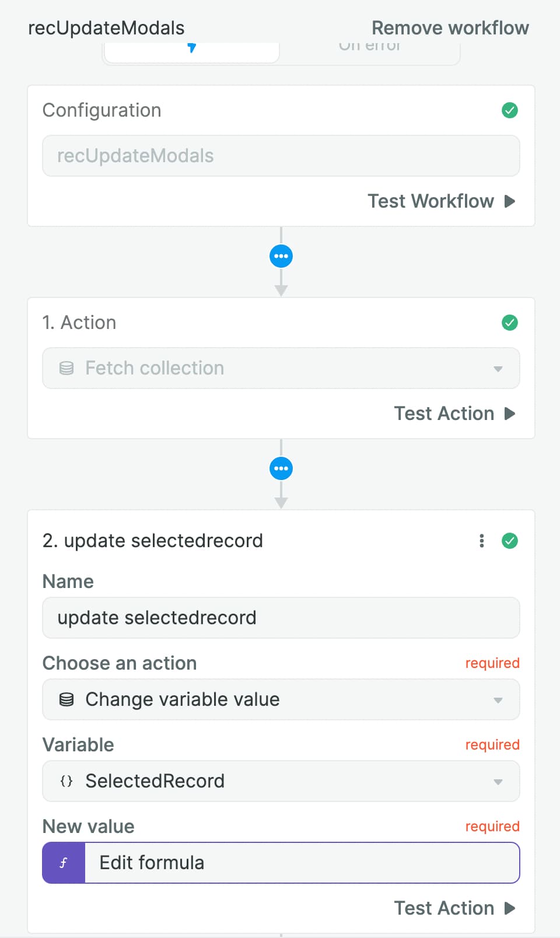Click blue add-step dots below Configuration

tap(281, 256)
